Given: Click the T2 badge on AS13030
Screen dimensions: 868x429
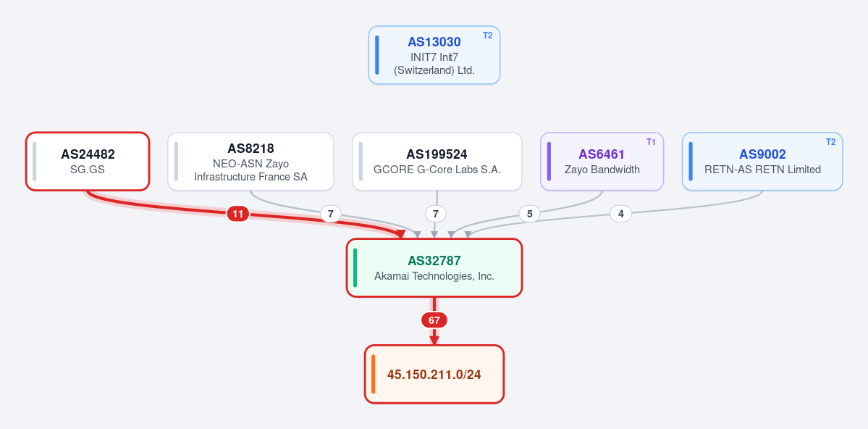Looking at the screenshot, I should click(x=488, y=36).
